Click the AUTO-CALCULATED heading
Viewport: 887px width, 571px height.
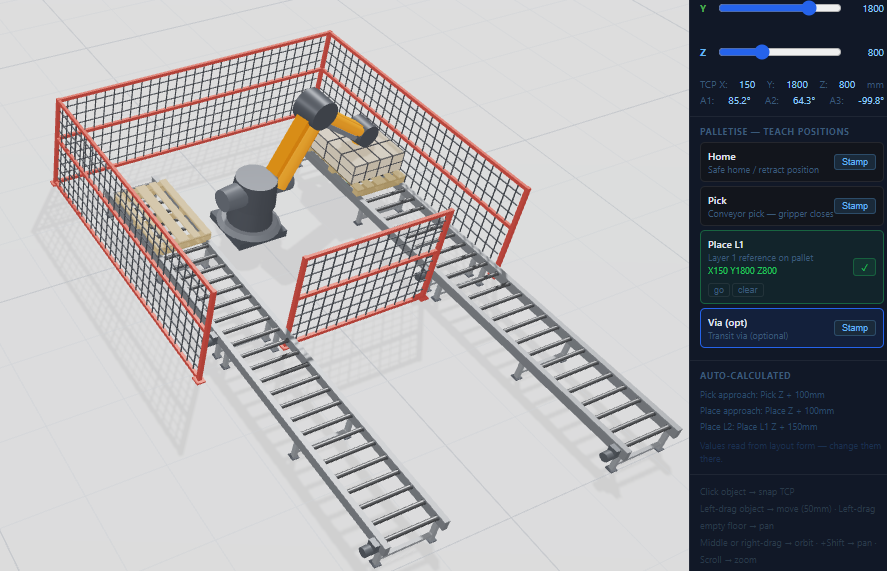click(745, 376)
